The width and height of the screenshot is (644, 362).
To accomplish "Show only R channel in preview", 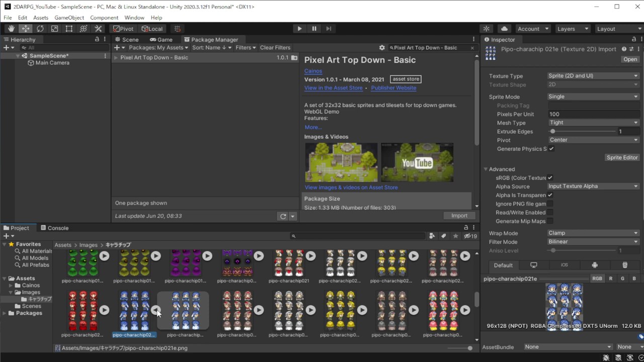I will coord(611,279).
